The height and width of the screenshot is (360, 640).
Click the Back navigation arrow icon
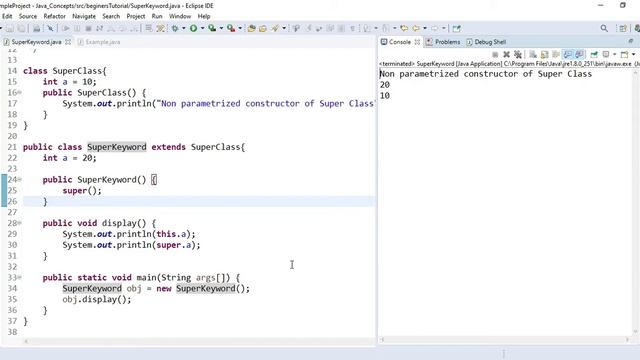pyautogui.click(x=416, y=28)
